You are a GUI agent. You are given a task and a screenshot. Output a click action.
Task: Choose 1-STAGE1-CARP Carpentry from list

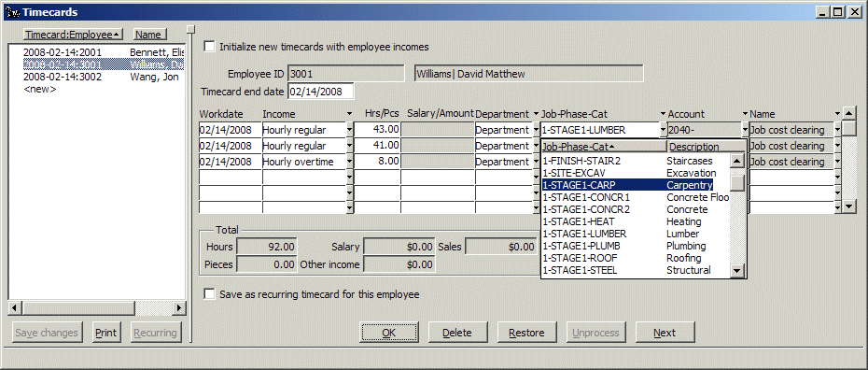(636, 185)
